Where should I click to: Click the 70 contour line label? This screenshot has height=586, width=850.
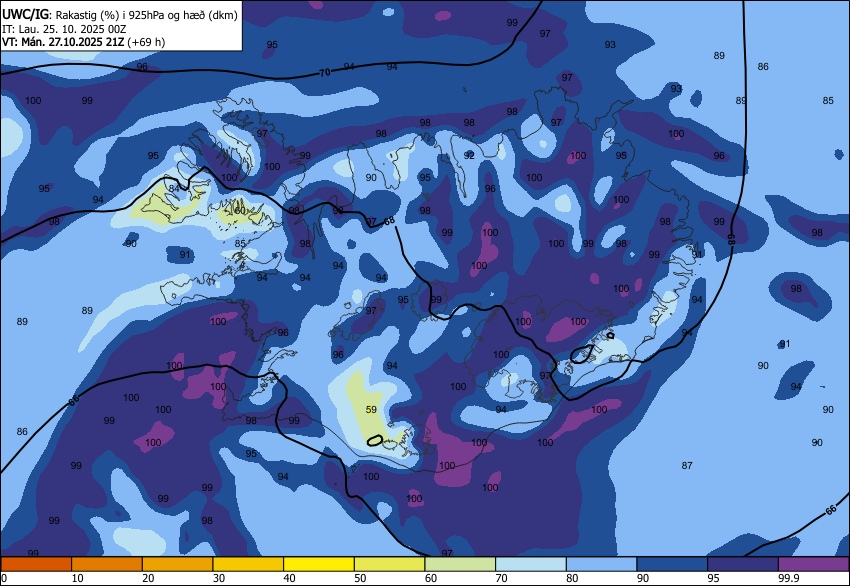point(325,72)
